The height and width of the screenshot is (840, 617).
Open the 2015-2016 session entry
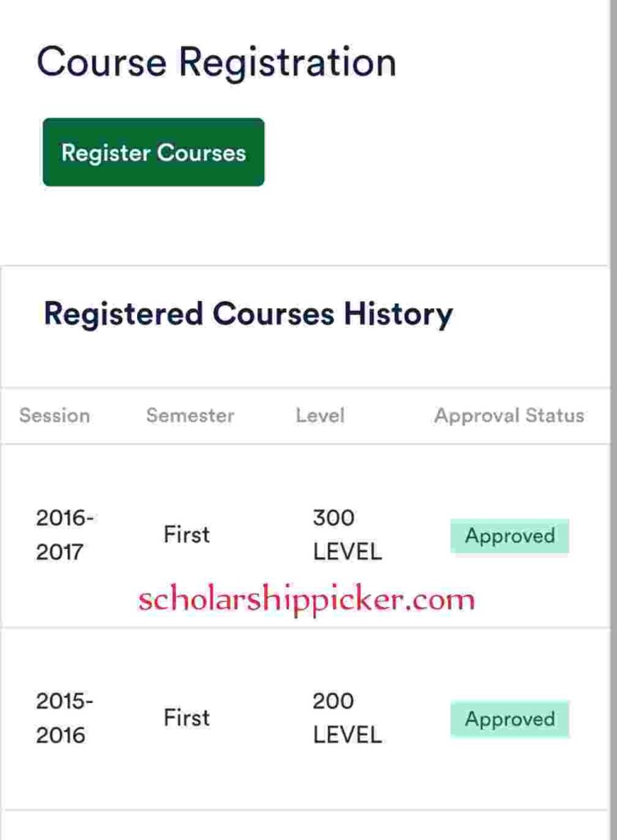[x=65, y=718]
